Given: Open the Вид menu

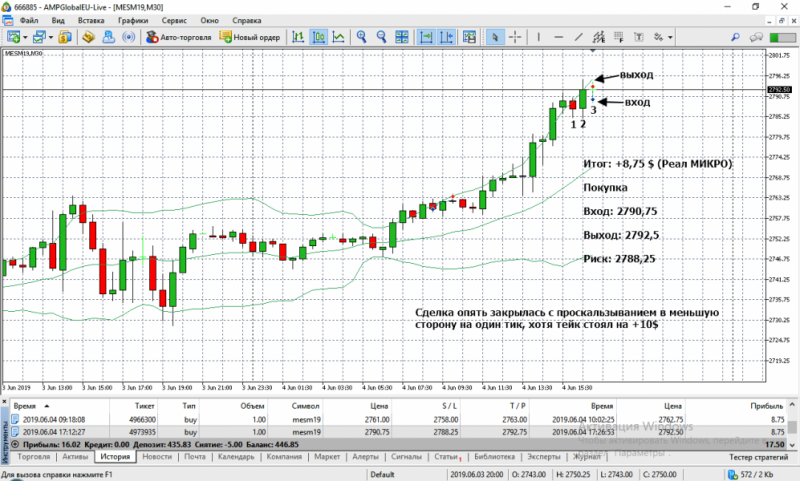Looking at the screenshot, I should (58, 20).
